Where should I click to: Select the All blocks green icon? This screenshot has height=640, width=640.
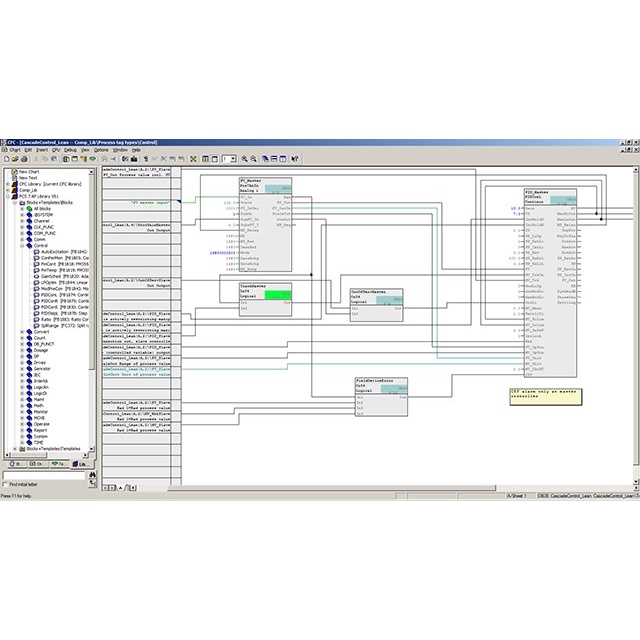[30, 207]
